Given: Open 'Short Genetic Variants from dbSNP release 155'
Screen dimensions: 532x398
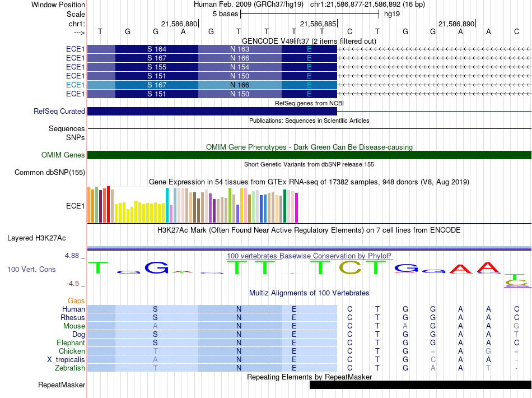Looking at the screenshot, I should click(x=309, y=164).
